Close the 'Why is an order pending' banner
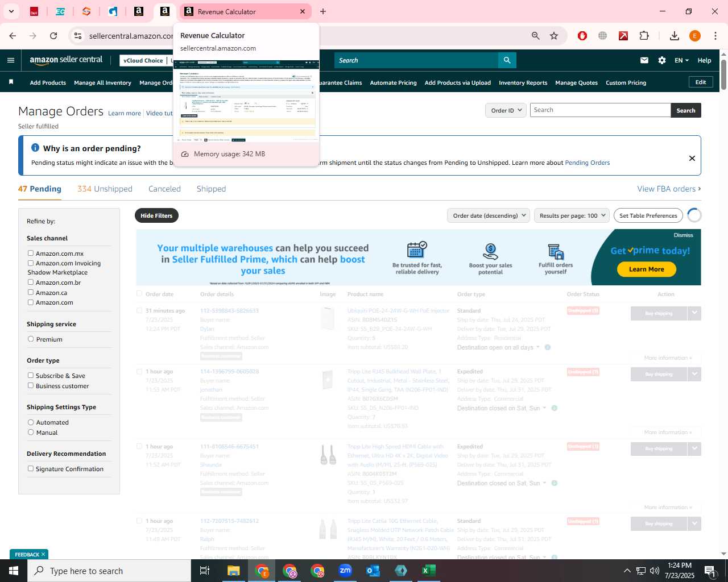 (692, 158)
